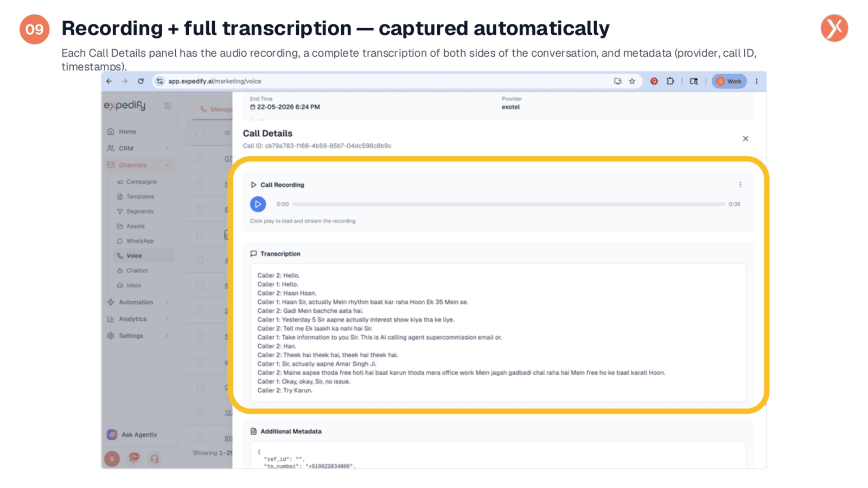Open Assets under Channels
The image size is (868, 488).
pos(135,226)
